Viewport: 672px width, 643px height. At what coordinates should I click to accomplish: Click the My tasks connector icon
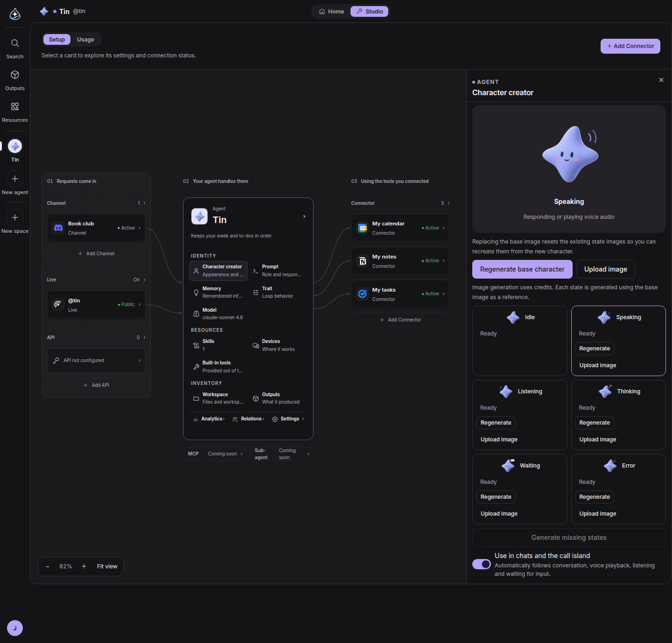[363, 294]
